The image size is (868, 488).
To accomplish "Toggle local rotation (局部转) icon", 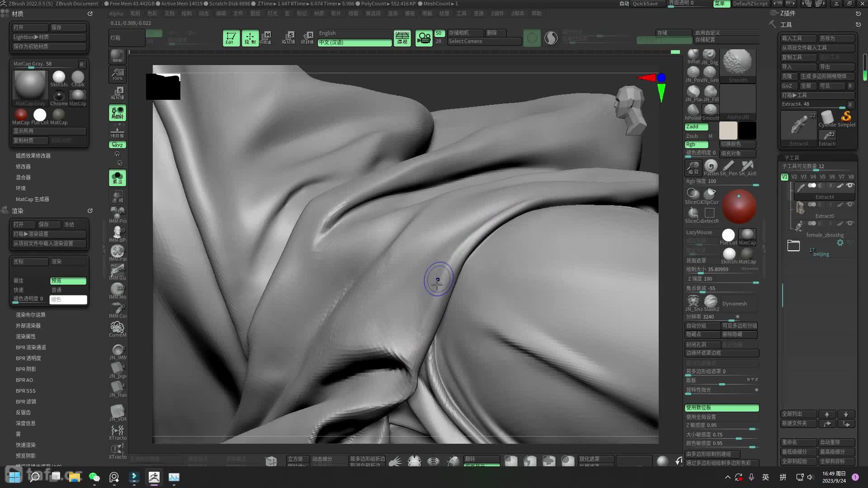I will 118,113.
